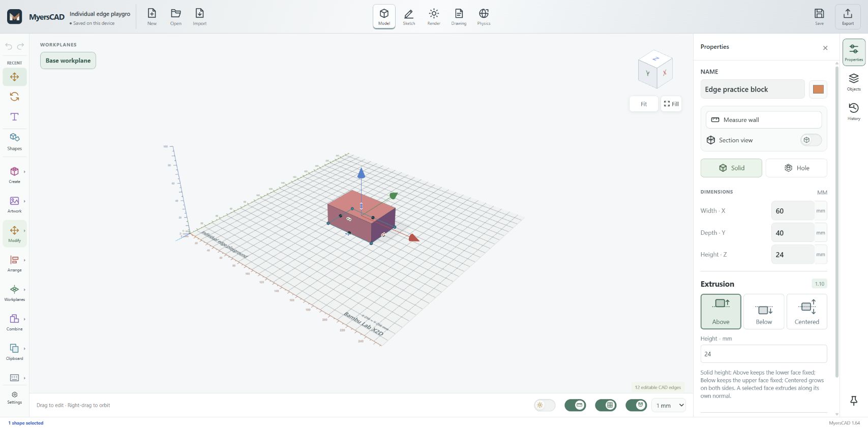This screenshot has width=868, height=428.
Task: Open the Settings gear
Action: (15, 398)
